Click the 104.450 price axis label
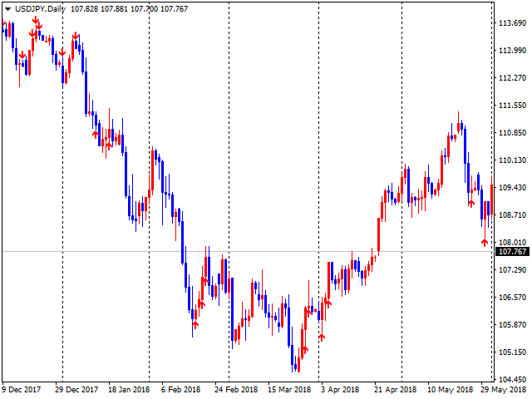The width and height of the screenshot is (532, 399). coord(512,380)
